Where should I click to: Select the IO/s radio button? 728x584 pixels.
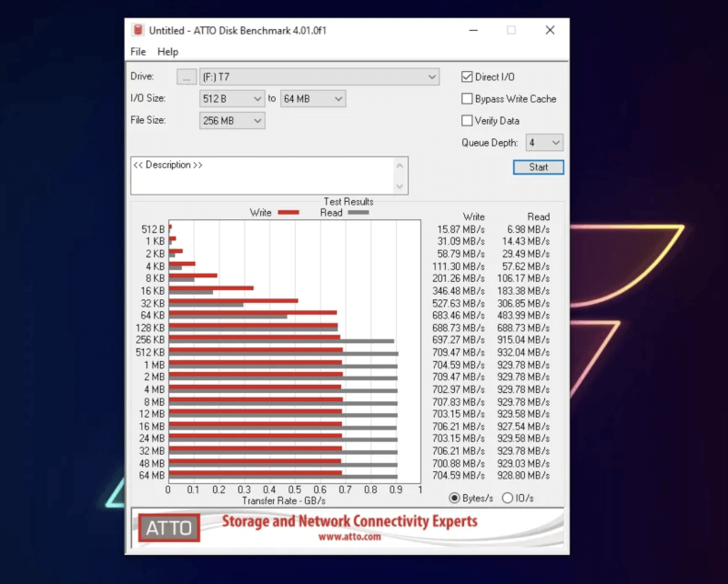point(508,498)
